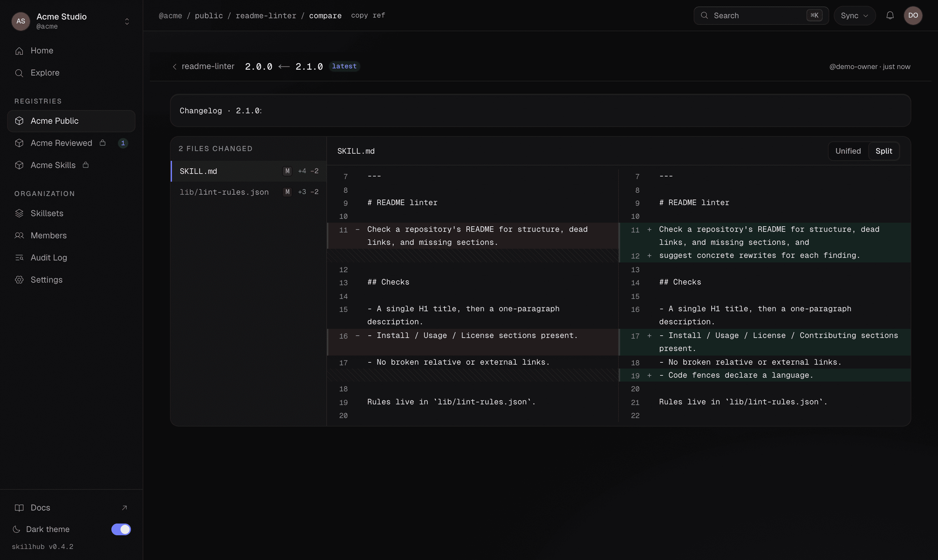Switch diff view to Split
The image size is (938, 560).
(x=883, y=151)
